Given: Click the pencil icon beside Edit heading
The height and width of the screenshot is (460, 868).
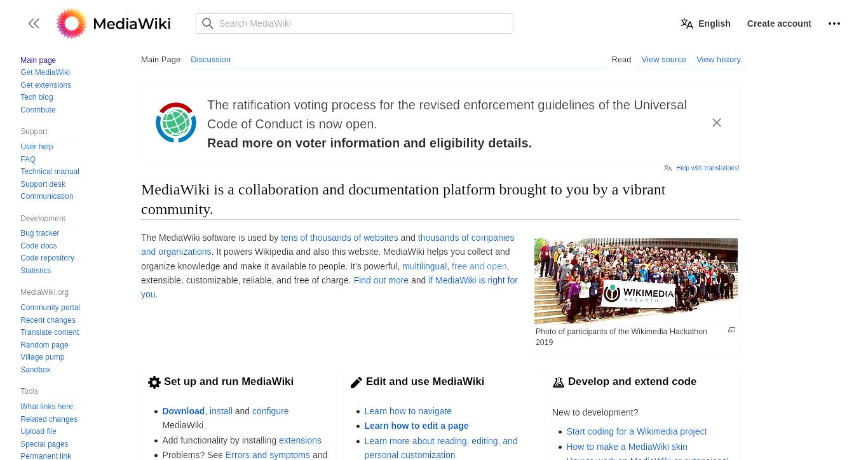Looking at the screenshot, I should point(356,382).
